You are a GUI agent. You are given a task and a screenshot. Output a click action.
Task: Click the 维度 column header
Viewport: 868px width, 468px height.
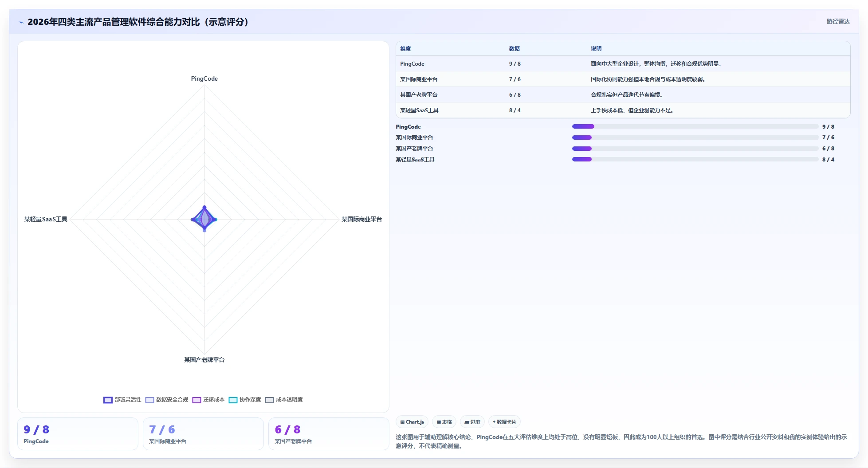(x=405, y=49)
